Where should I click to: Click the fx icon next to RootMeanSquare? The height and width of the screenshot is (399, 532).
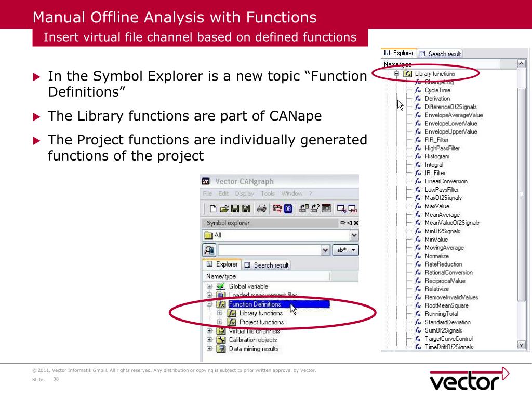418,305
